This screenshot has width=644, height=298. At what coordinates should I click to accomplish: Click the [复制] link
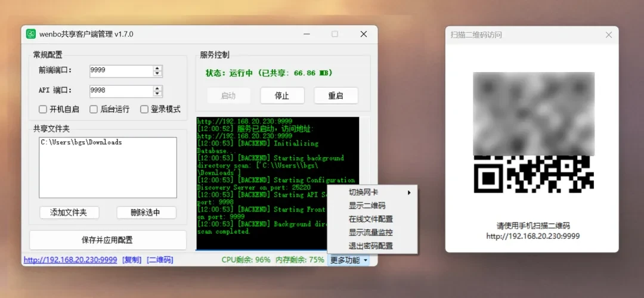pyautogui.click(x=132, y=260)
